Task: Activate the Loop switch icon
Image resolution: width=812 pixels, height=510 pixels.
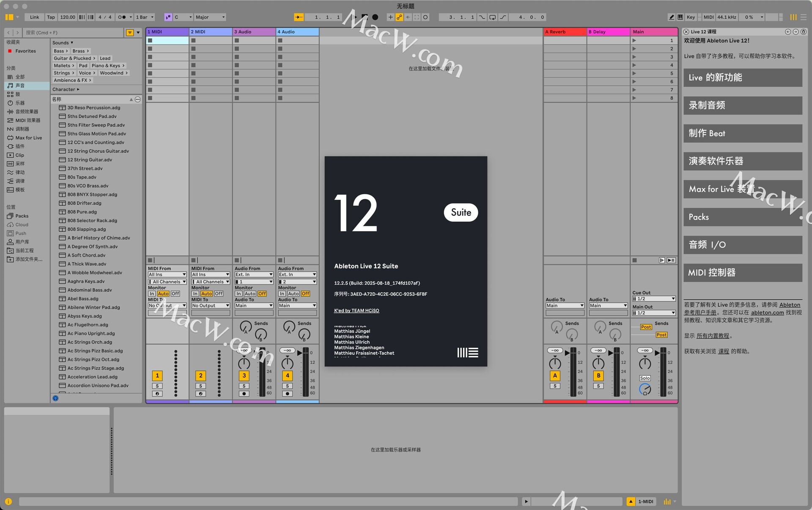Action: 493,17
